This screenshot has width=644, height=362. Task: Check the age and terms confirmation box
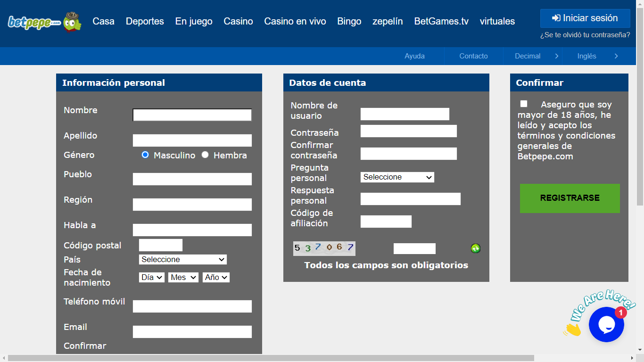pos(524,104)
